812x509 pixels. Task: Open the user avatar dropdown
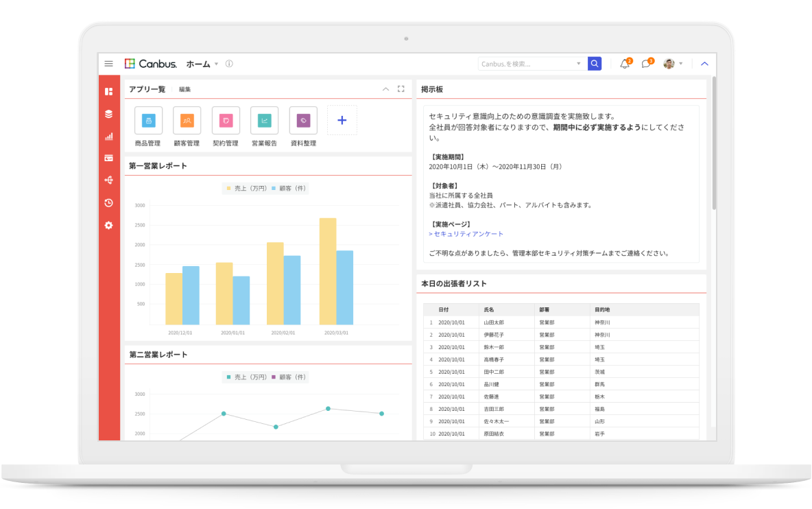673,64
